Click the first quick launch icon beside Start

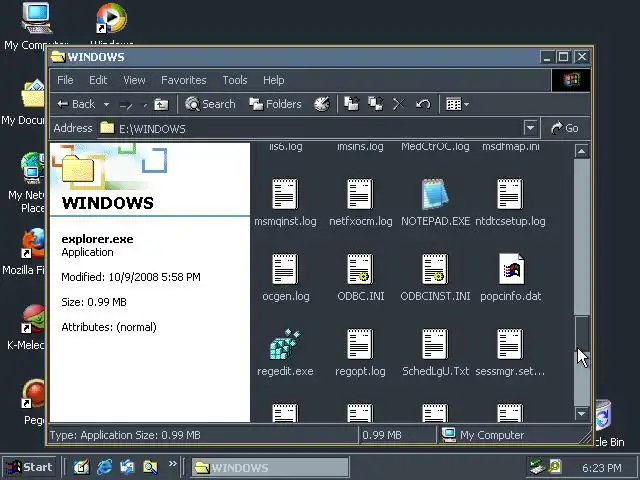(81, 467)
